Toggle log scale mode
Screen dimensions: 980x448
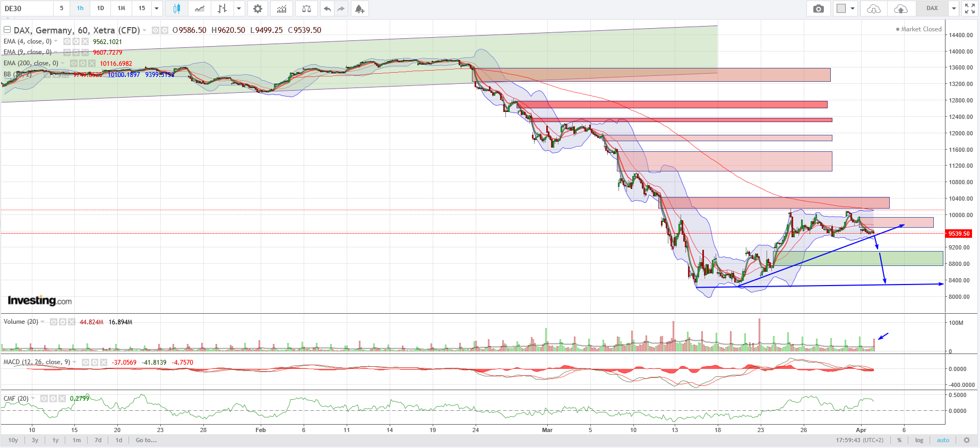919,440
